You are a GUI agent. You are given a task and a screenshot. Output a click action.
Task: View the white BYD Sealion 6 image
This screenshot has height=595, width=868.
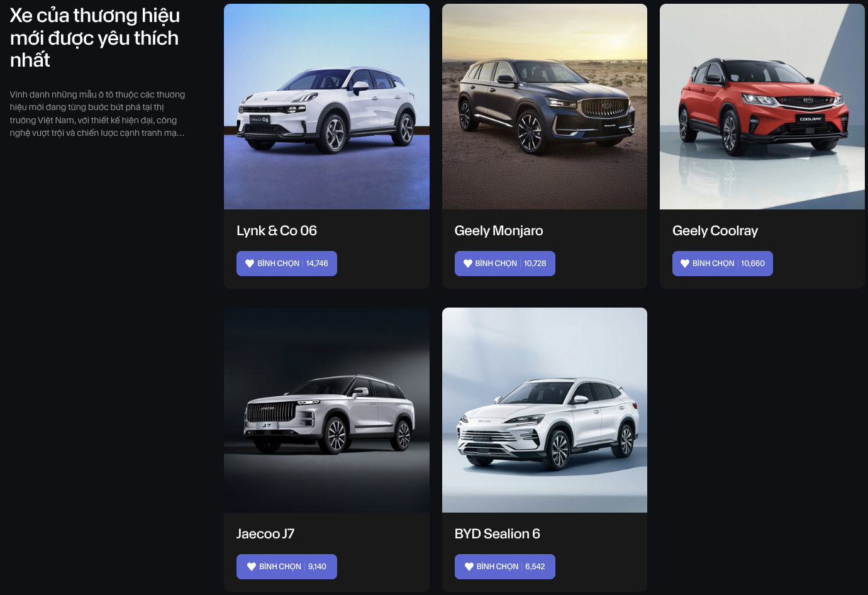pos(545,410)
